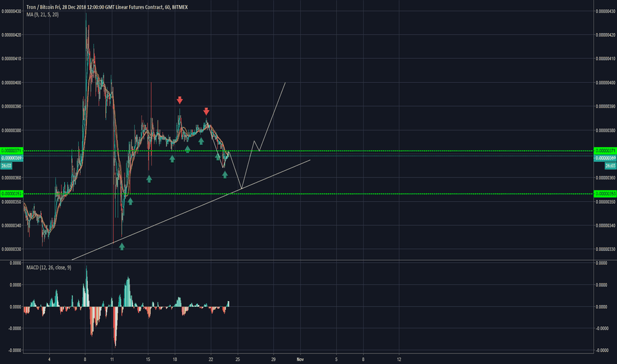This screenshot has height=364, width=617.
Task: Click the 0.00000430 value on the right price scale
Action: click(x=605, y=11)
